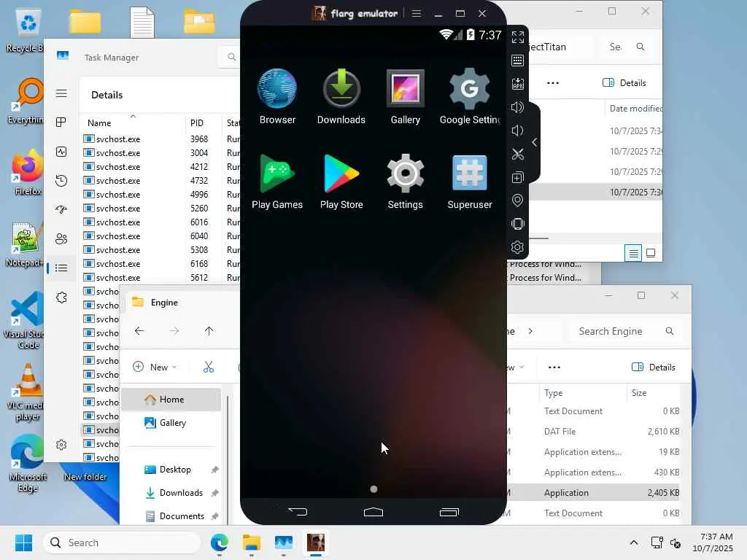
Task: Open the Browser app in emulator
Action: click(x=277, y=96)
